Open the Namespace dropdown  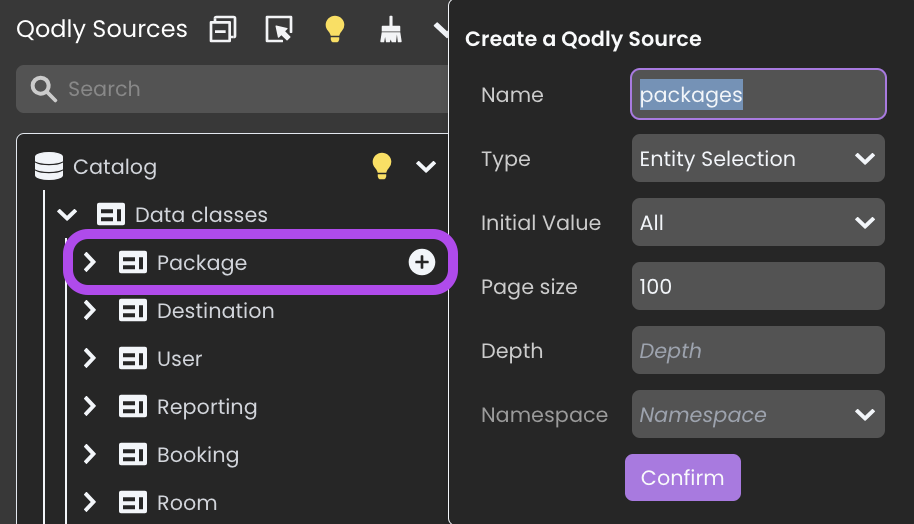758,414
